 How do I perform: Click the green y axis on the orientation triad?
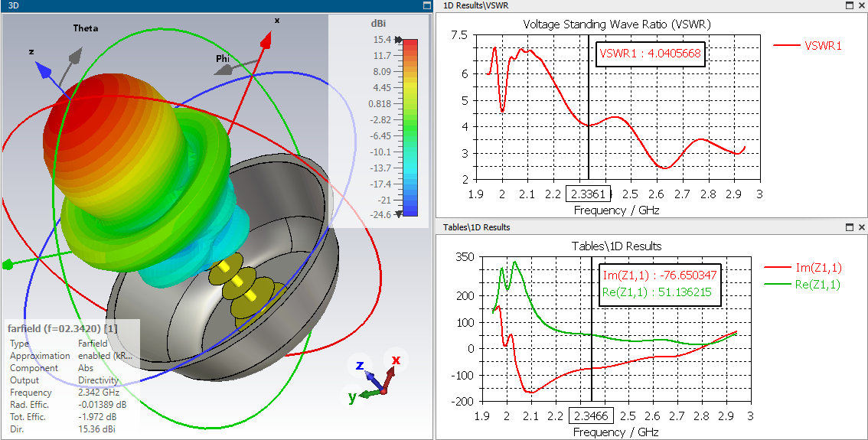(x=368, y=394)
